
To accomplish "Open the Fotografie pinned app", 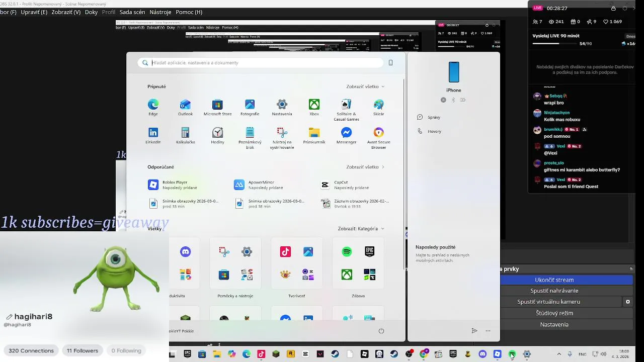I will [x=250, y=107].
